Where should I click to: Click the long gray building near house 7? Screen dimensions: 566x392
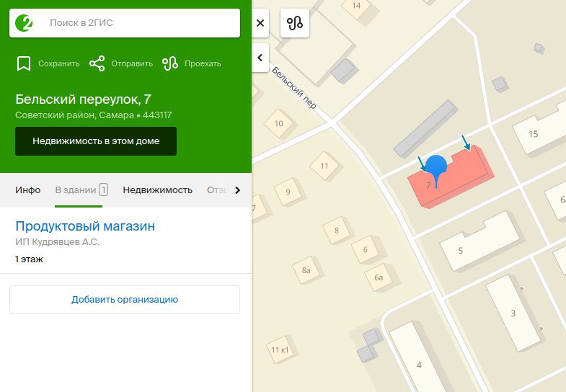pos(425,129)
